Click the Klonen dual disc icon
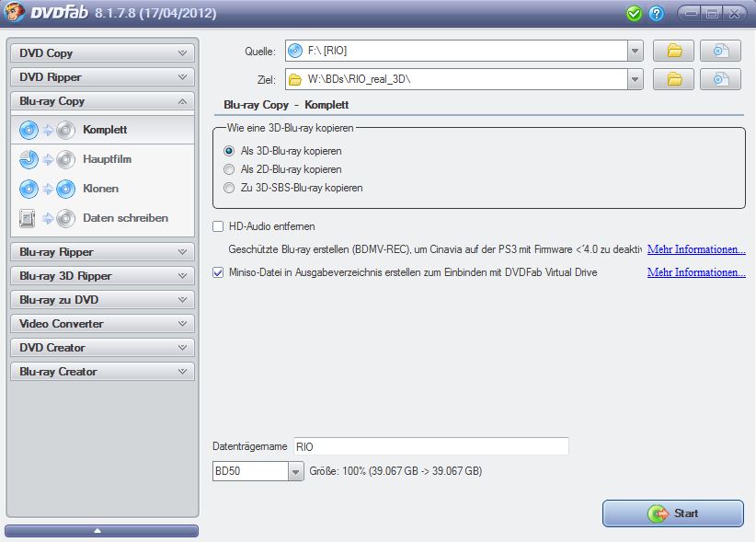Viewport: 756px width, 542px height. pos(47,189)
